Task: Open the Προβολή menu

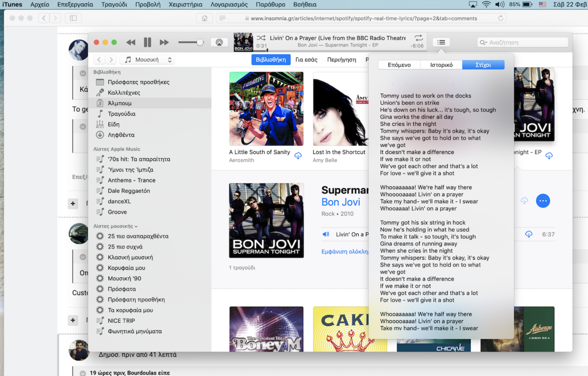Action: pyautogui.click(x=148, y=5)
